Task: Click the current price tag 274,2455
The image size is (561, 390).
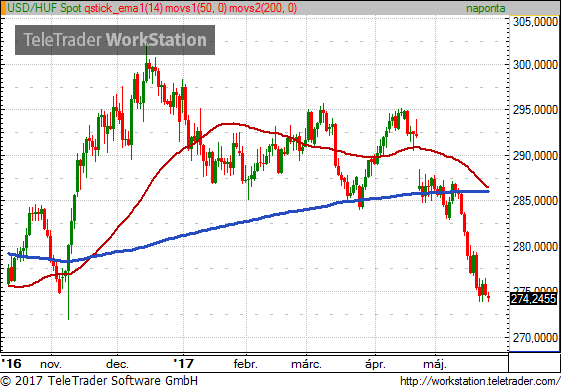Action: point(533,298)
